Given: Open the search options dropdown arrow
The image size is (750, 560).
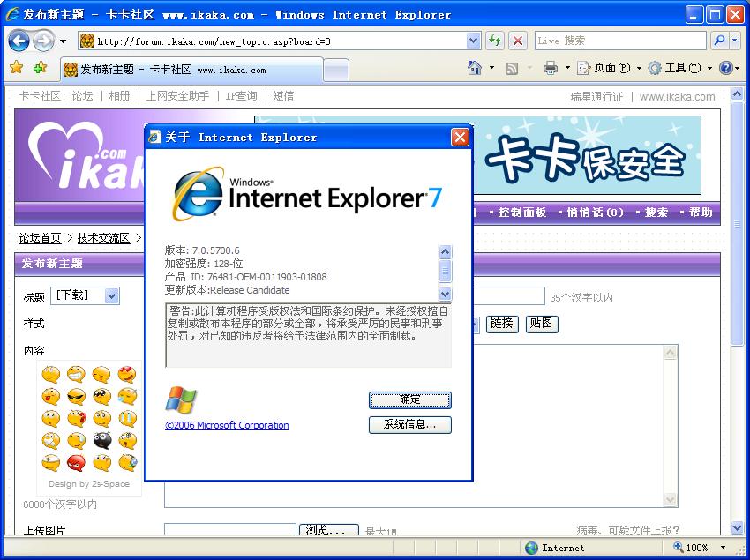Looking at the screenshot, I should (x=735, y=41).
